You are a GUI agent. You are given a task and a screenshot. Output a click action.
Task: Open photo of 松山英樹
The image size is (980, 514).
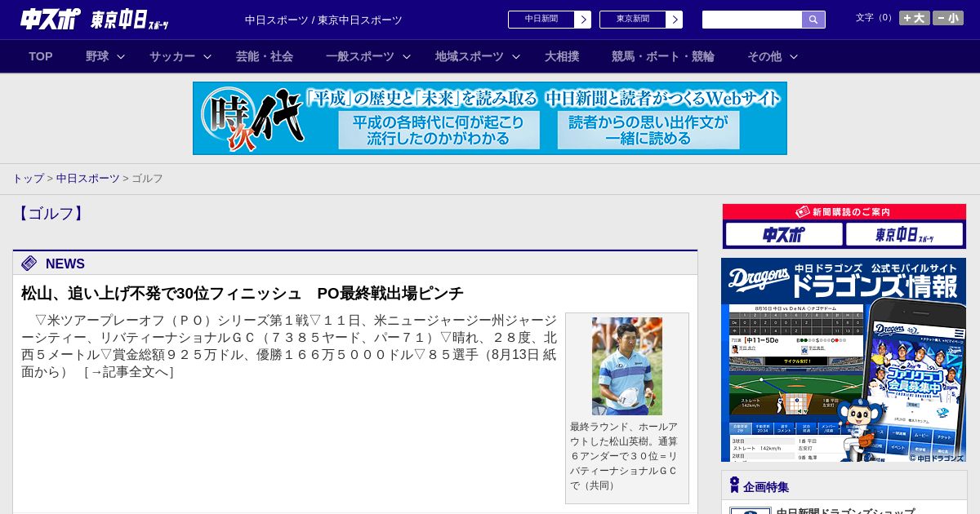(x=627, y=366)
